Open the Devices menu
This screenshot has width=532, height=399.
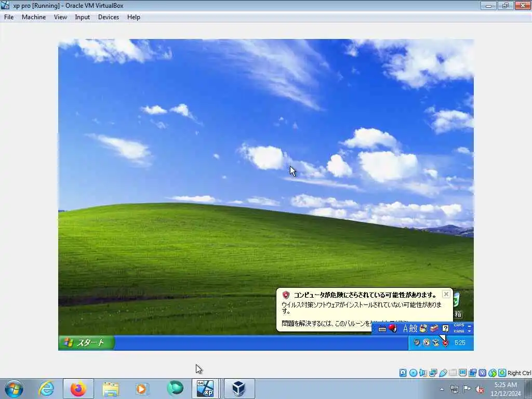point(109,17)
